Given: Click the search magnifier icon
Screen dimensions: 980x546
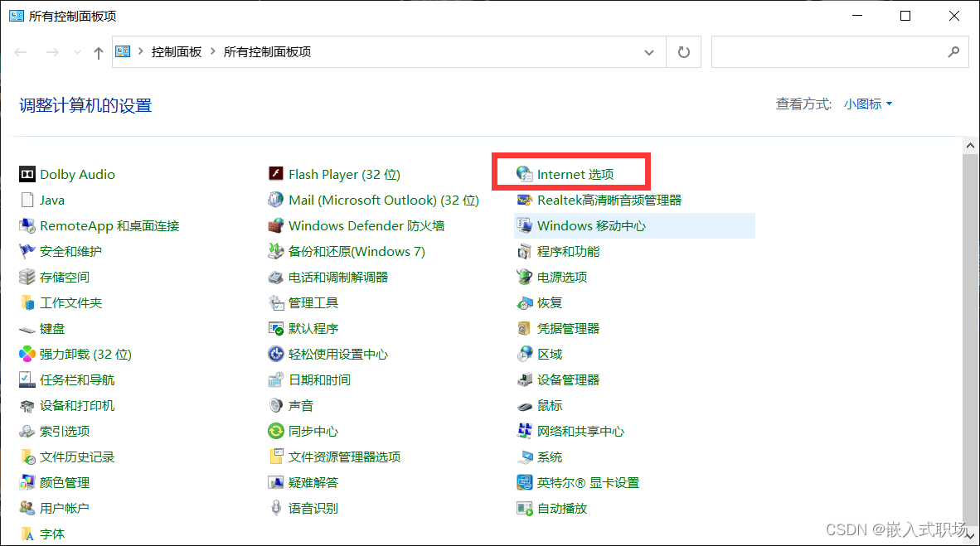Looking at the screenshot, I should click(953, 52).
